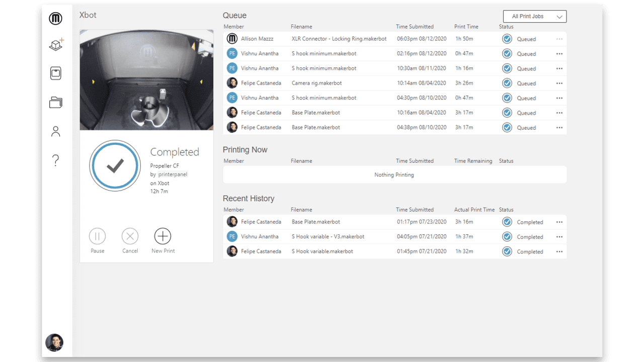Click the printer camera feed thumbnail
Image resolution: width=644 pixels, height=362 pixels.
[146, 80]
